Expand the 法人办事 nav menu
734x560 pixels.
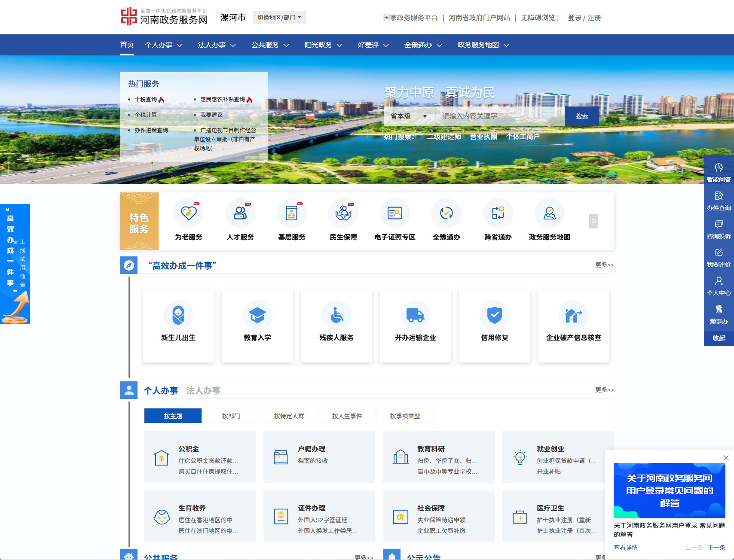(217, 45)
